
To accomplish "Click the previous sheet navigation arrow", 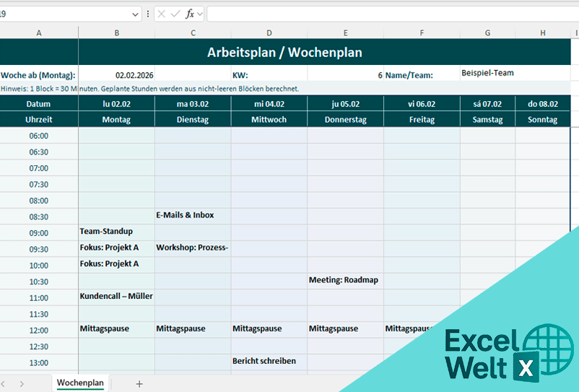I will [x=4, y=383].
